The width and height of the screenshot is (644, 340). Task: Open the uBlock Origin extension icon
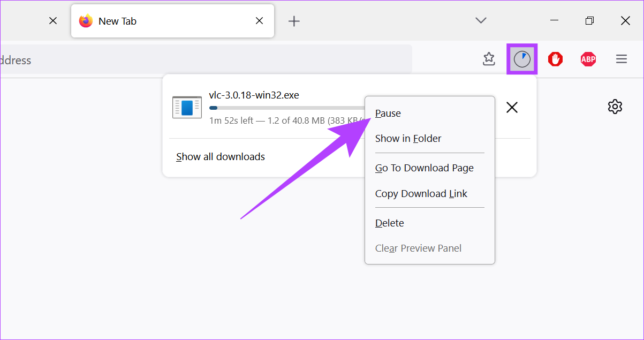coord(555,59)
